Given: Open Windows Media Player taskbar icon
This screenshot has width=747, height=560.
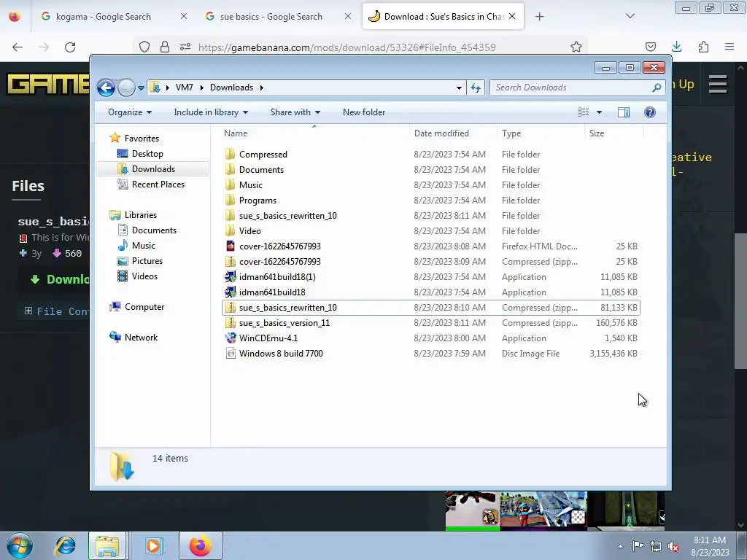Looking at the screenshot, I should (x=153, y=545).
